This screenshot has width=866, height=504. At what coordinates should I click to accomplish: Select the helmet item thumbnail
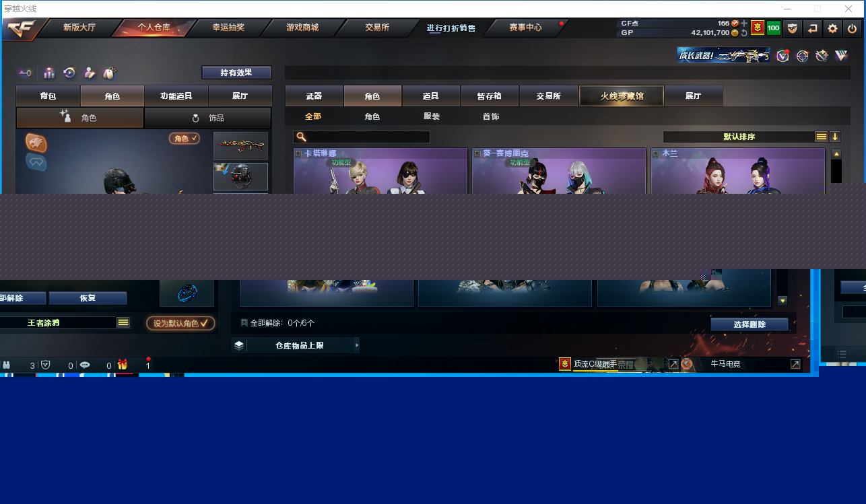[241, 176]
